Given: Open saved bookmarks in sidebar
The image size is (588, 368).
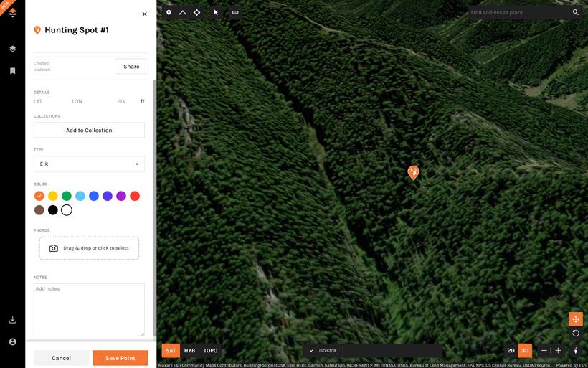Looking at the screenshot, I should pyautogui.click(x=12, y=71).
